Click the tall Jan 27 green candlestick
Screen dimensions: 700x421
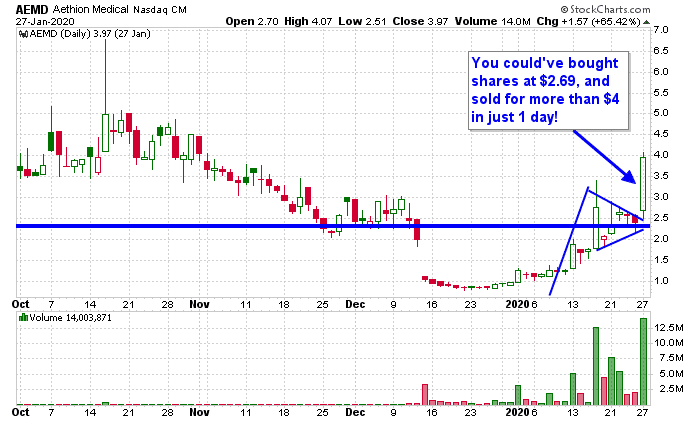click(643, 183)
